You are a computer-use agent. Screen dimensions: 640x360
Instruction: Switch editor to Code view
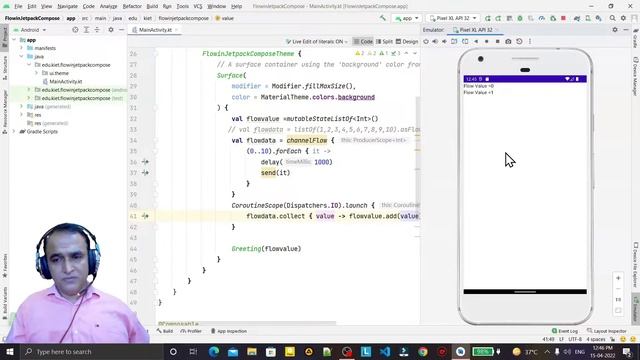pyautogui.click(x=363, y=42)
